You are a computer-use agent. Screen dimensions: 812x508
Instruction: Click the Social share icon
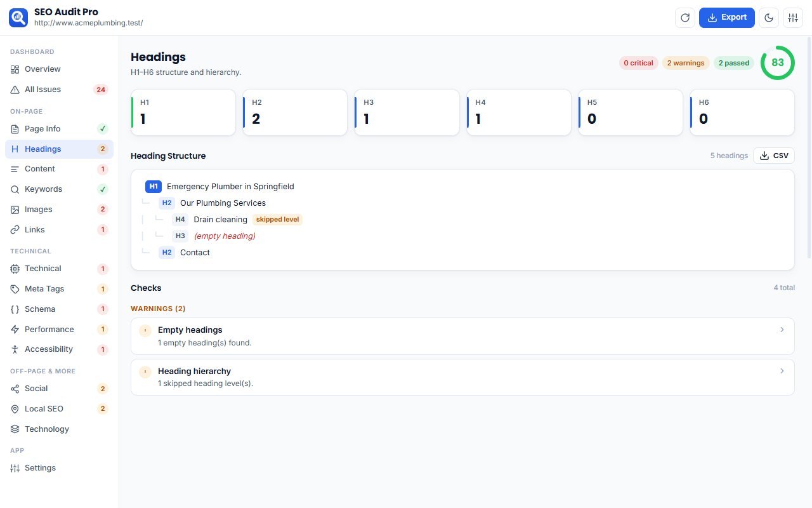pyautogui.click(x=15, y=389)
